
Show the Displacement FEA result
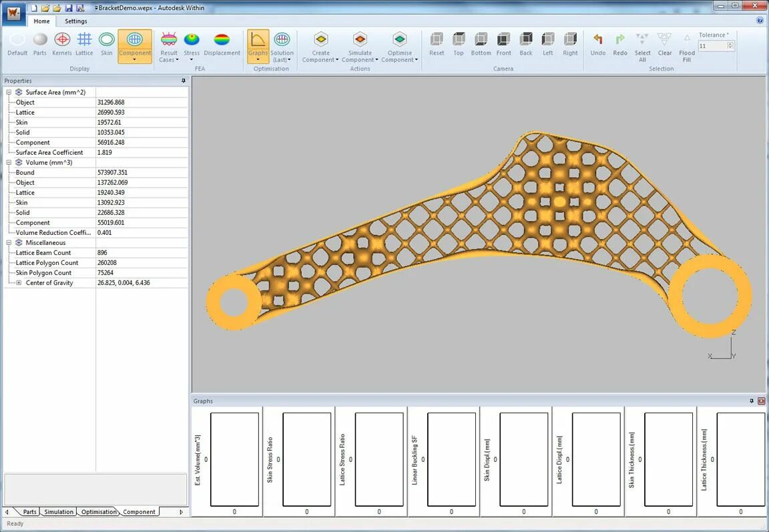pos(222,43)
